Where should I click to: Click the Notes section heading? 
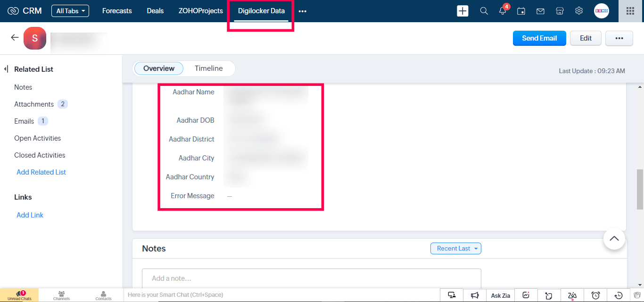154,249
